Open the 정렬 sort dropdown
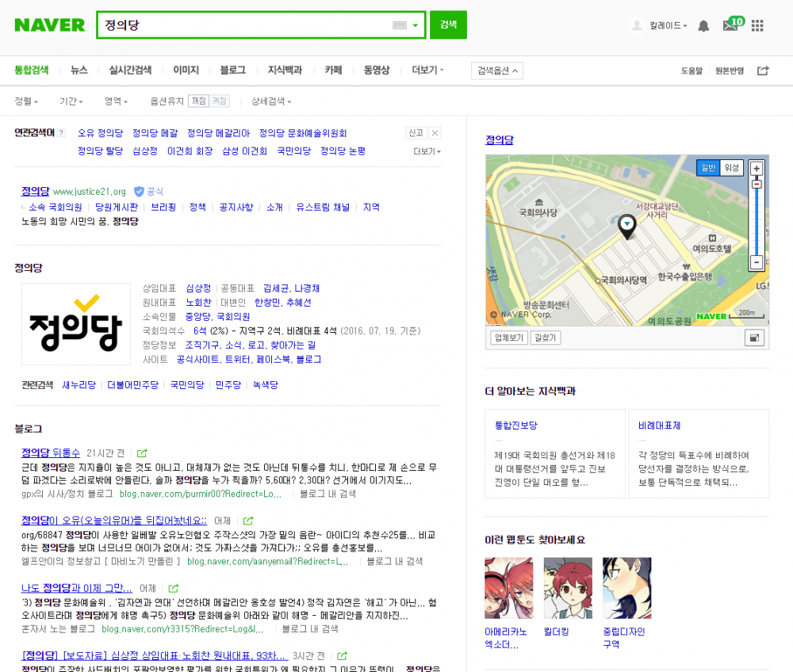The height and width of the screenshot is (672, 793). [26, 101]
